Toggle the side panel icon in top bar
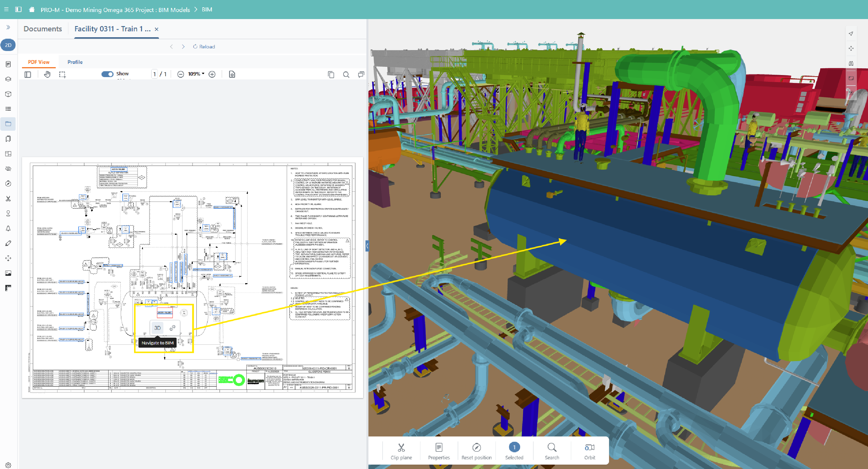Screen dimensions: 868x469 (x=18, y=9)
